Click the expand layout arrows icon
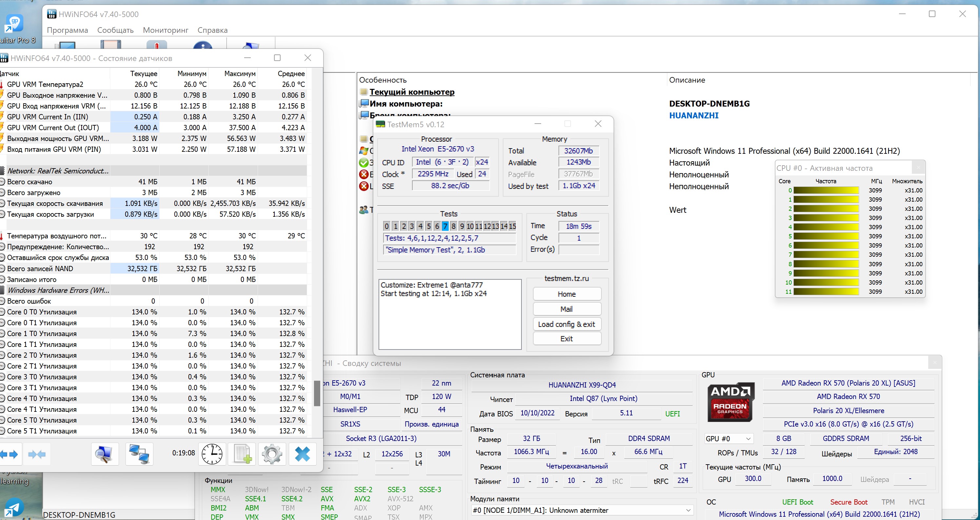The width and height of the screenshot is (980, 520). point(9,454)
